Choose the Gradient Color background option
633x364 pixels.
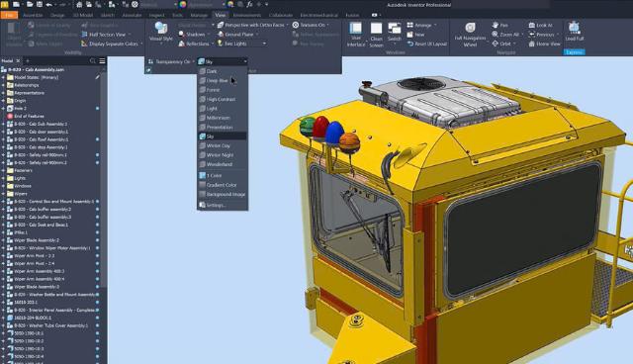point(223,185)
